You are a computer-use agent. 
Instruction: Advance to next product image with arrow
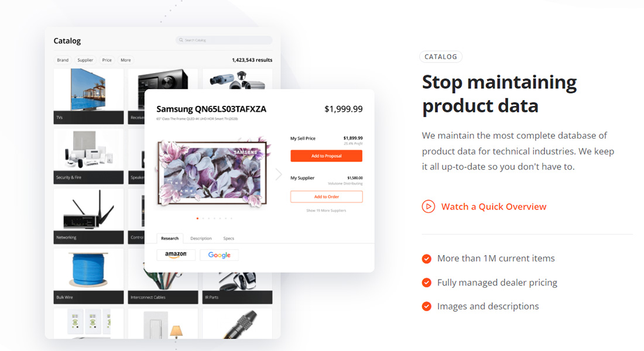(279, 174)
